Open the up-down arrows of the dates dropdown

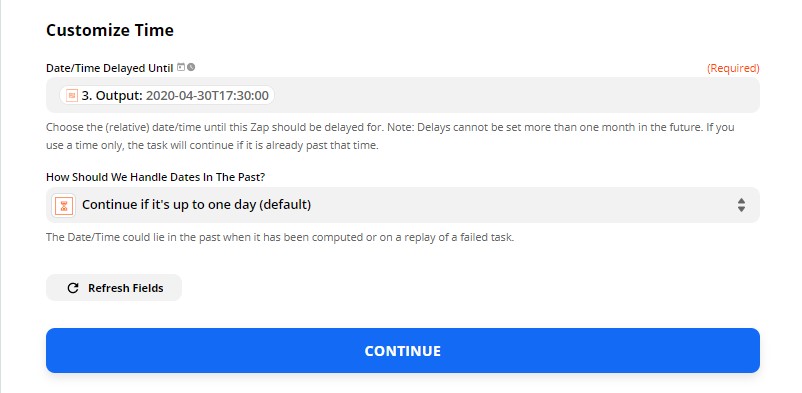[x=741, y=205]
